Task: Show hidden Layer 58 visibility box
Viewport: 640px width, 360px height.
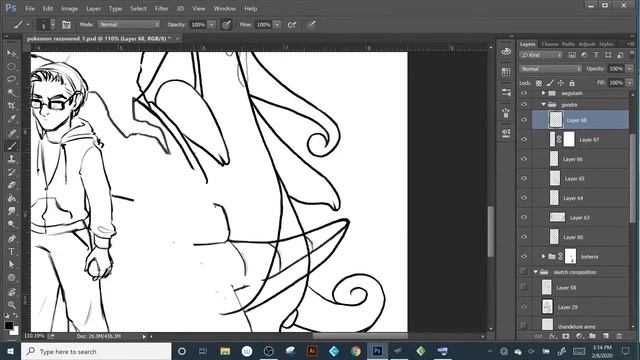Action: tap(524, 287)
